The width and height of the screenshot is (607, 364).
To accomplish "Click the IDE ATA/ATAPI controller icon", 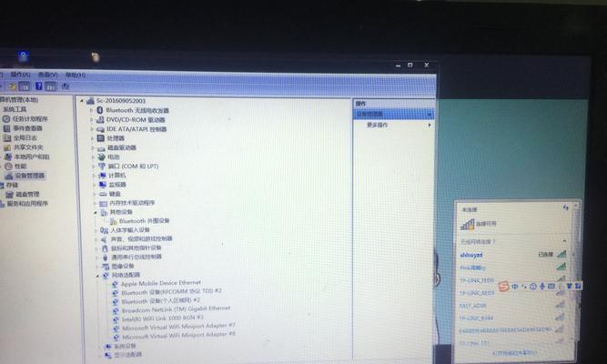I will [x=101, y=129].
